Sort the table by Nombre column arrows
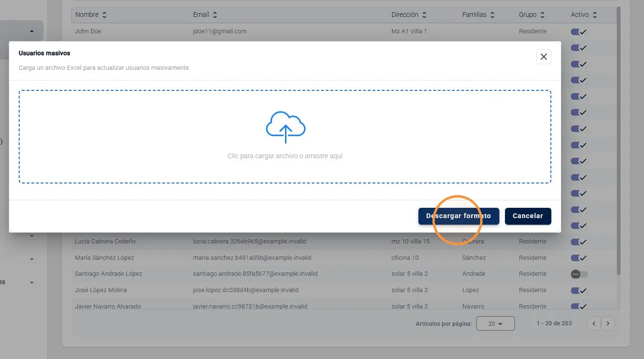644x359 pixels. [104, 15]
